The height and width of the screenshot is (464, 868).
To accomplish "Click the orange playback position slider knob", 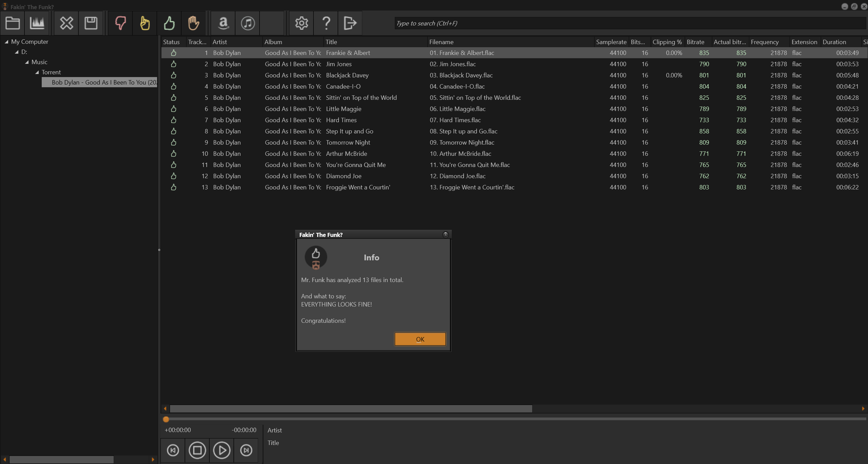I will [x=166, y=419].
